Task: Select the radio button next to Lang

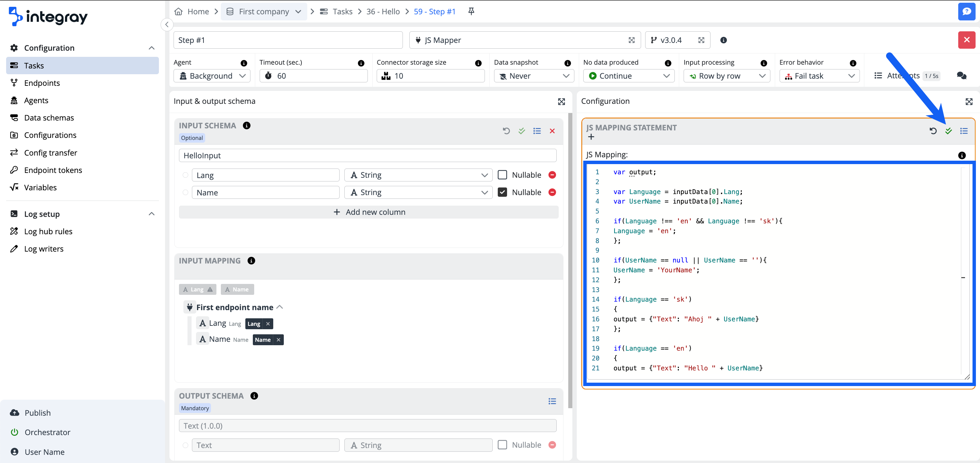Action: point(185,175)
